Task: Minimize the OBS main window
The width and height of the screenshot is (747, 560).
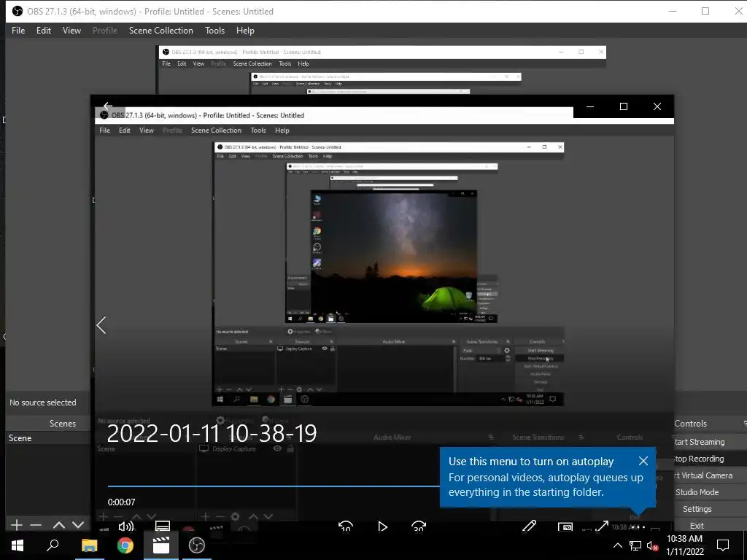Action: (672, 11)
